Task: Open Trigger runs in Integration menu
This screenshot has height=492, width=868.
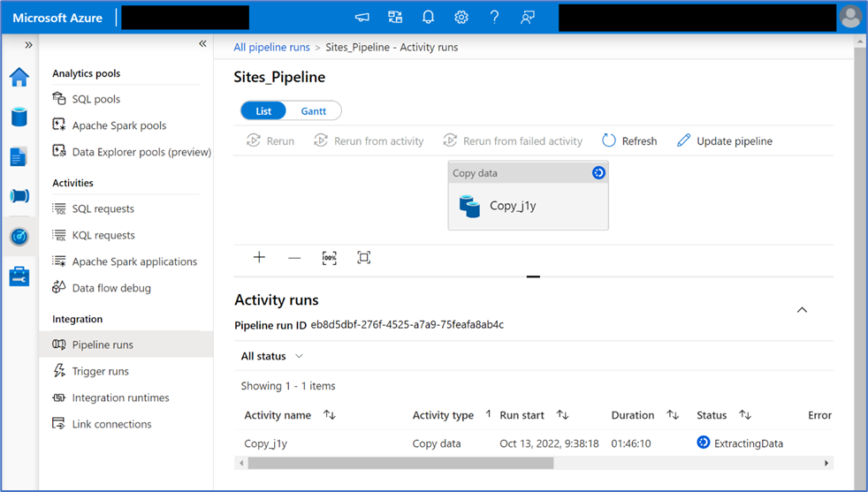Action: (101, 371)
